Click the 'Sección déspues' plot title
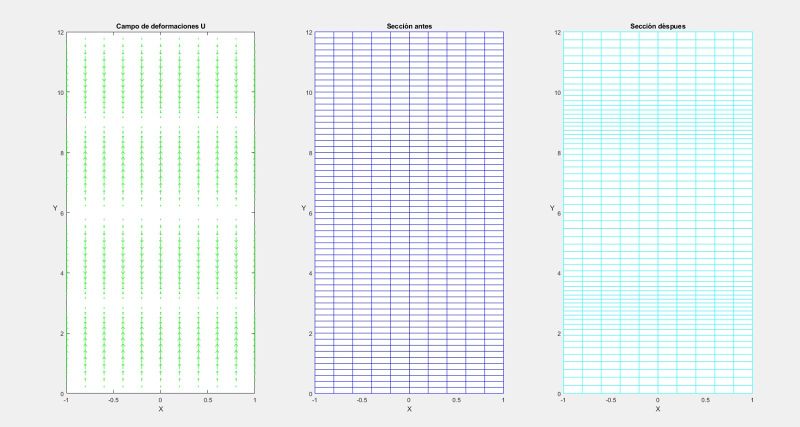 coord(657,25)
